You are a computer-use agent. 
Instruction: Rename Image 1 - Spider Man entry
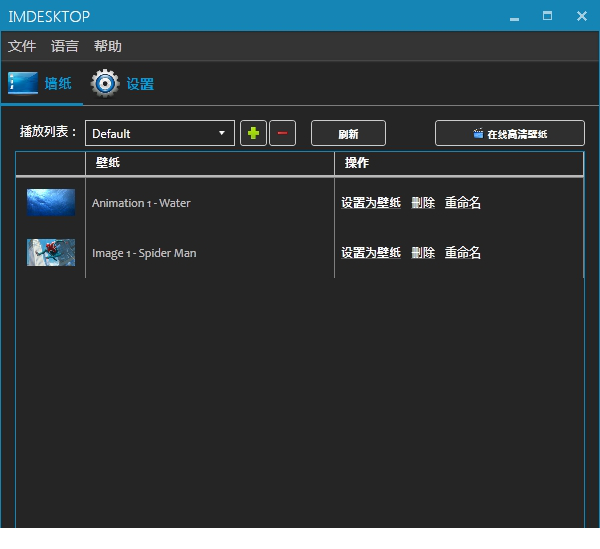point(462,253)
